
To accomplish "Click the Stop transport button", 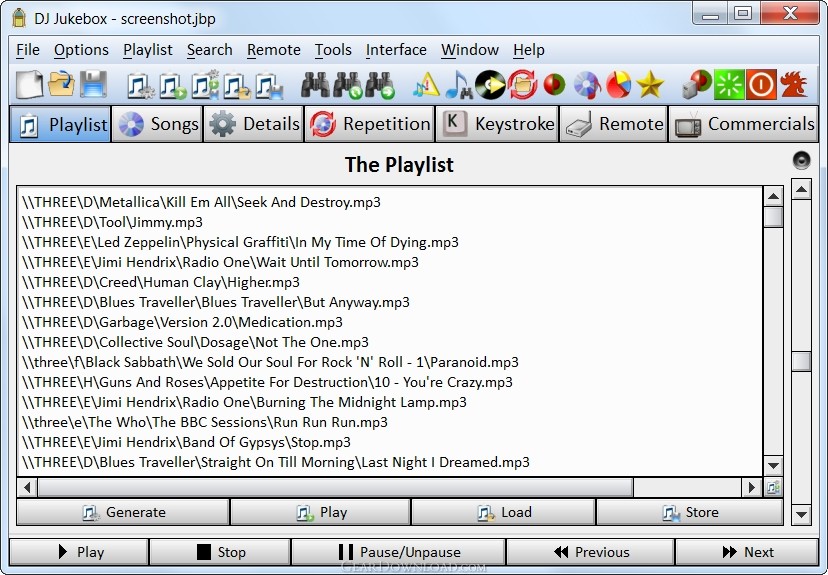I will [220, 552].
